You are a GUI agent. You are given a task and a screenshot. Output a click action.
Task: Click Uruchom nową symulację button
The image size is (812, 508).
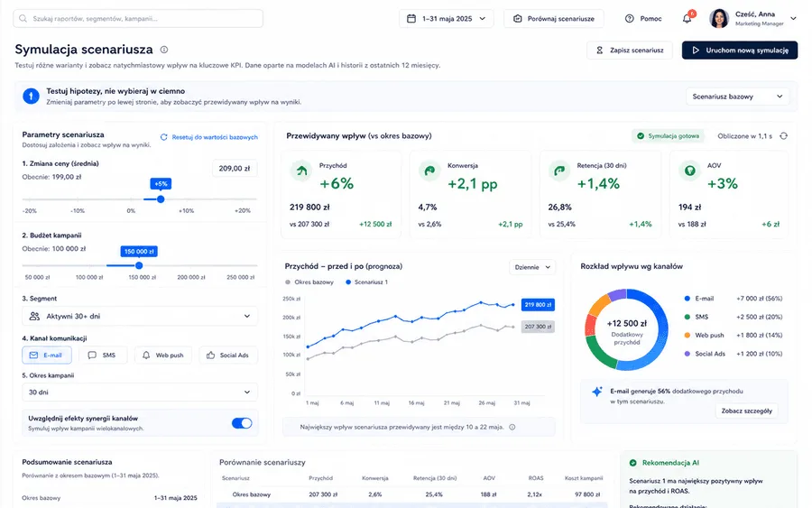(x=740, y=51)
